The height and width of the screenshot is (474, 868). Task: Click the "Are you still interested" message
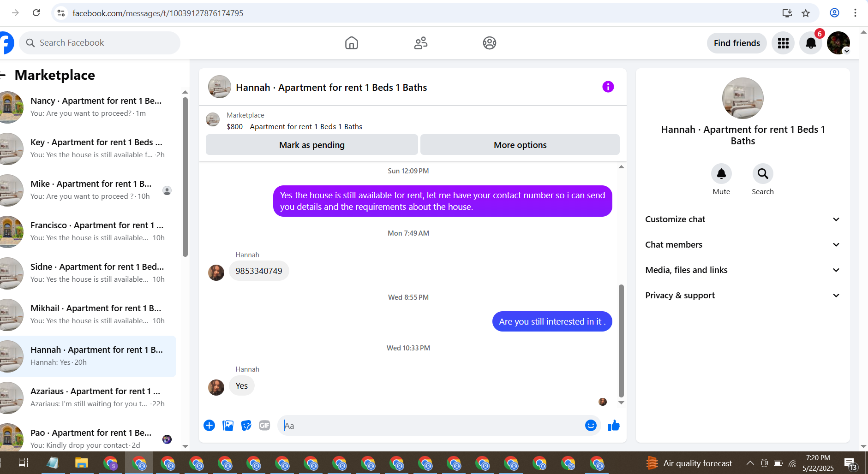click(552, 321)
